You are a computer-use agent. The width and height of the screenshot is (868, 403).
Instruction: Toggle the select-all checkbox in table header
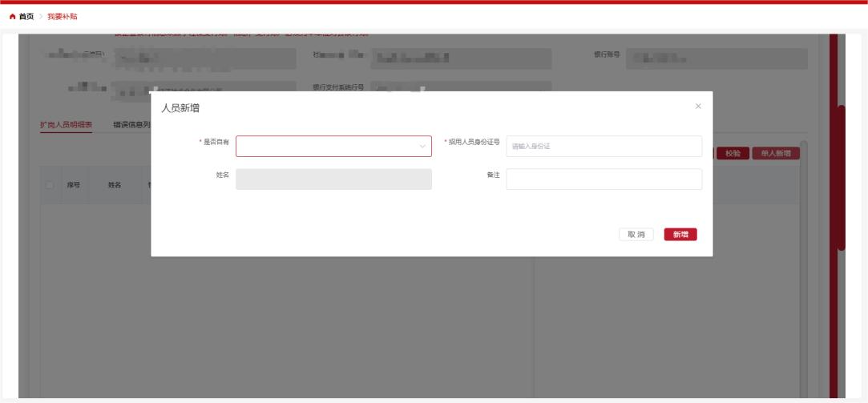[50, 184]
